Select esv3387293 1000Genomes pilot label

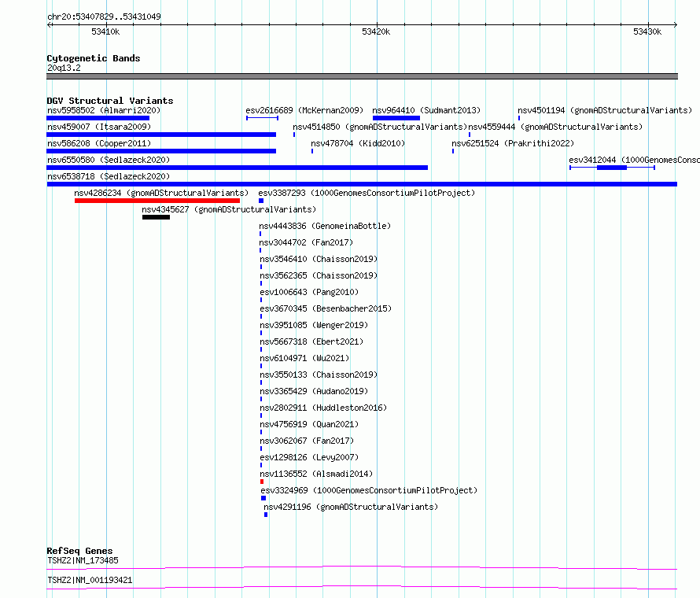pos(367,193)
